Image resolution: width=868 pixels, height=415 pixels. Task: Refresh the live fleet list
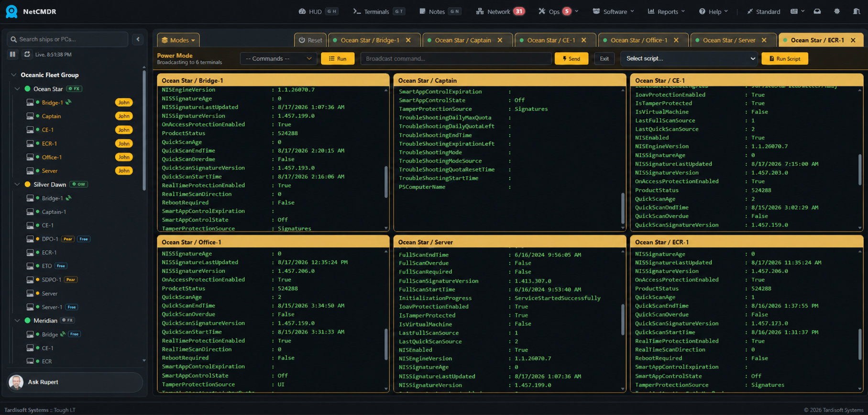tap(27, 54)
